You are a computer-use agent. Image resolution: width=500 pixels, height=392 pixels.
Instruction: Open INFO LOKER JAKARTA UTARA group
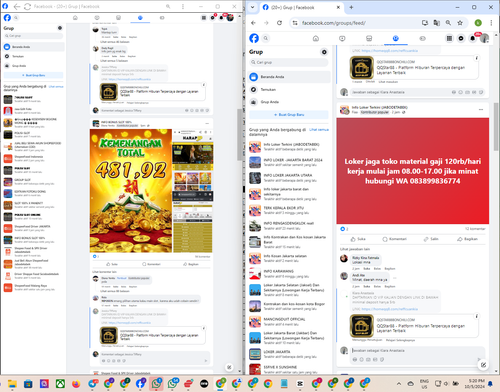point(289,178)
